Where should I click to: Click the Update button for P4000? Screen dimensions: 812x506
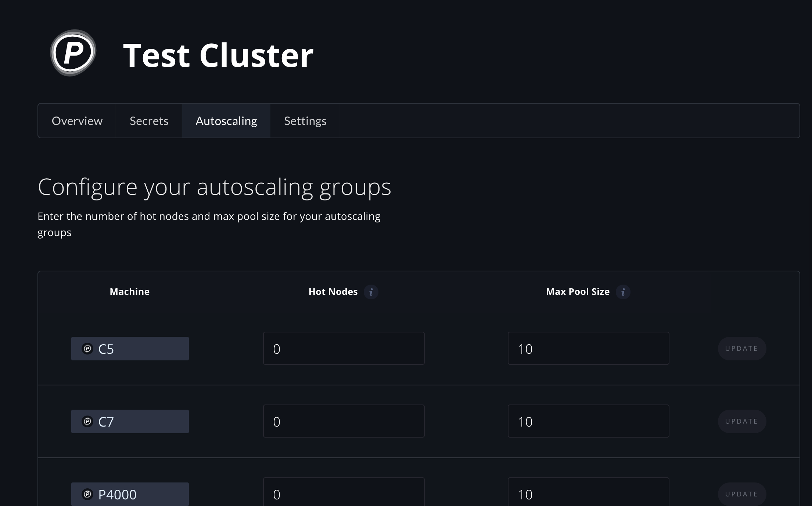point(742,494)
